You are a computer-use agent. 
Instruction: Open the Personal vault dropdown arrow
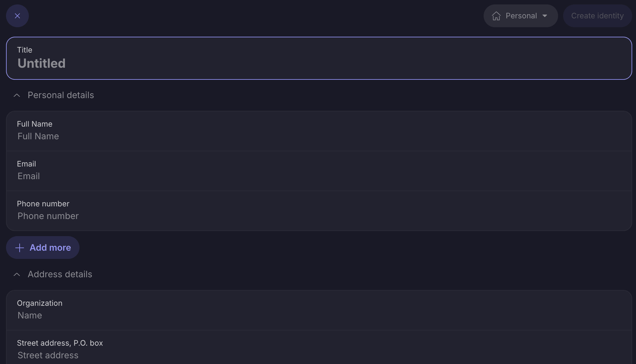point(545,16)
